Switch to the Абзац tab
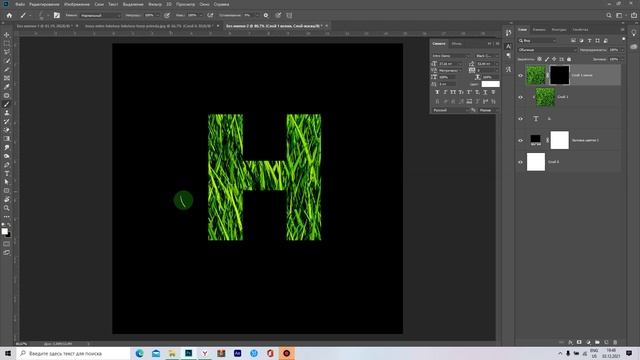This screenshot has height=360, width=640. [x=456, y=44]
